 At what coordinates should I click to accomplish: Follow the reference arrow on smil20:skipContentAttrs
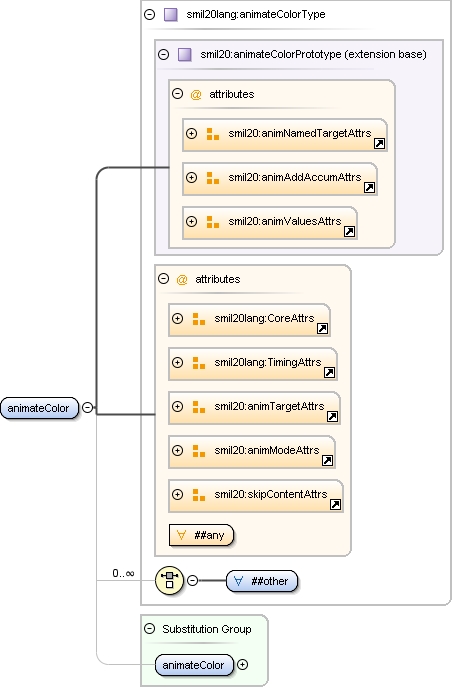coord(335,505)
